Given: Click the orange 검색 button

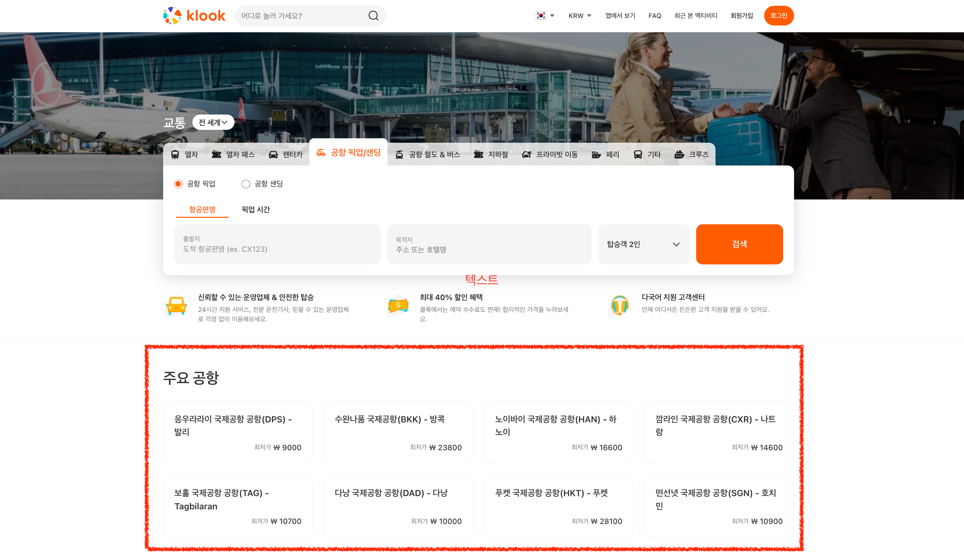Looking at the screenshot, I should 739,244.
